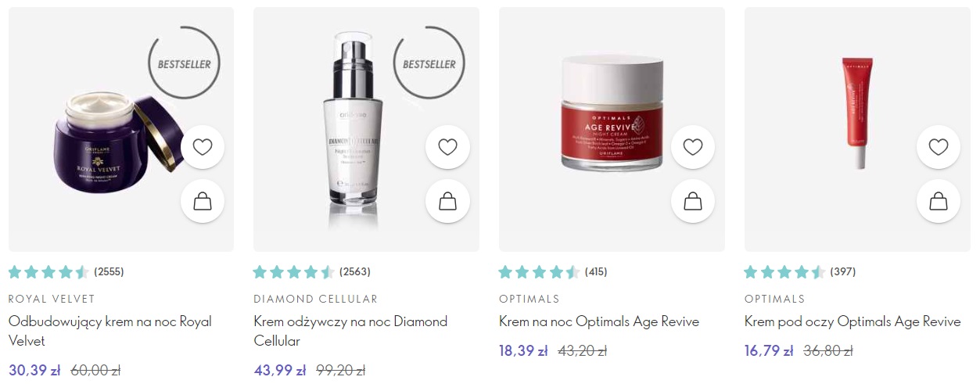Add Royal Velvet night cream to wishlist
This screenshot has height=384, width=980.
[x=203, y=147]
